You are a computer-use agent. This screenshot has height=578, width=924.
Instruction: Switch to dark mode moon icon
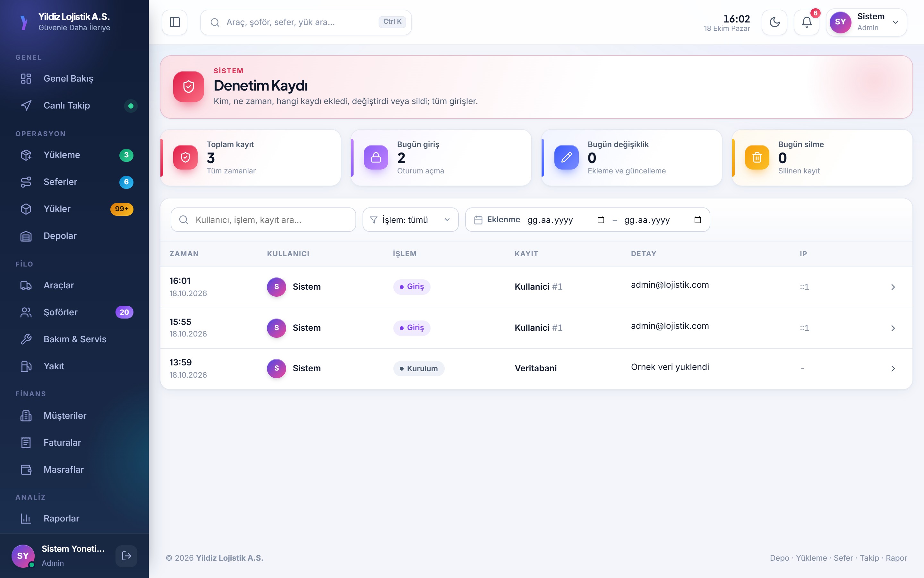774,22
